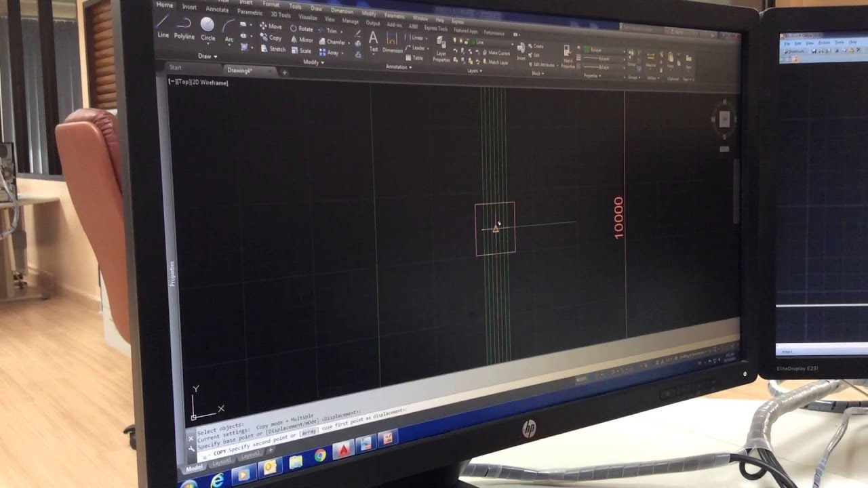Open the Annotate ribbon tab
This screenshot has height=488, width=868.
tap(217, 9)
